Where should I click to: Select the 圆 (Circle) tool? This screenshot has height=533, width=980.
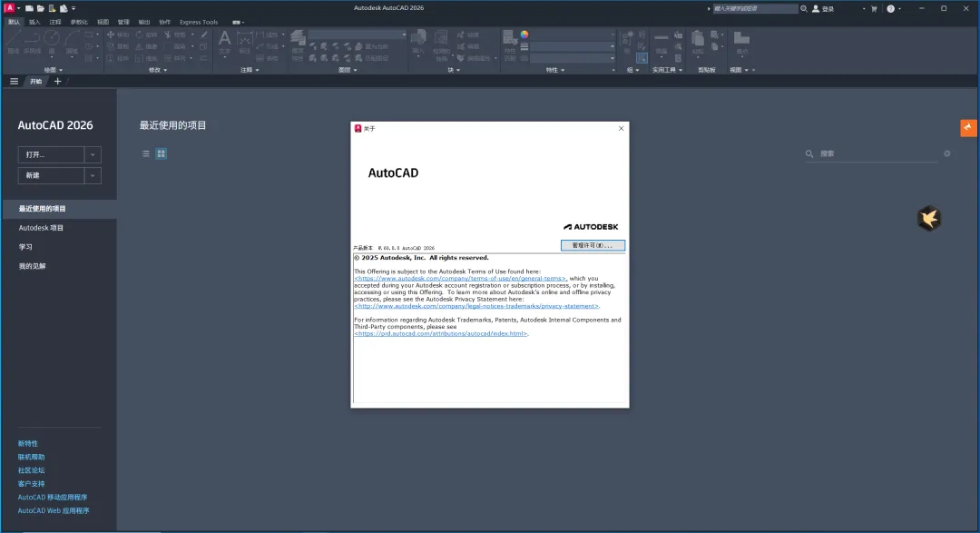(x=52, y=42)
